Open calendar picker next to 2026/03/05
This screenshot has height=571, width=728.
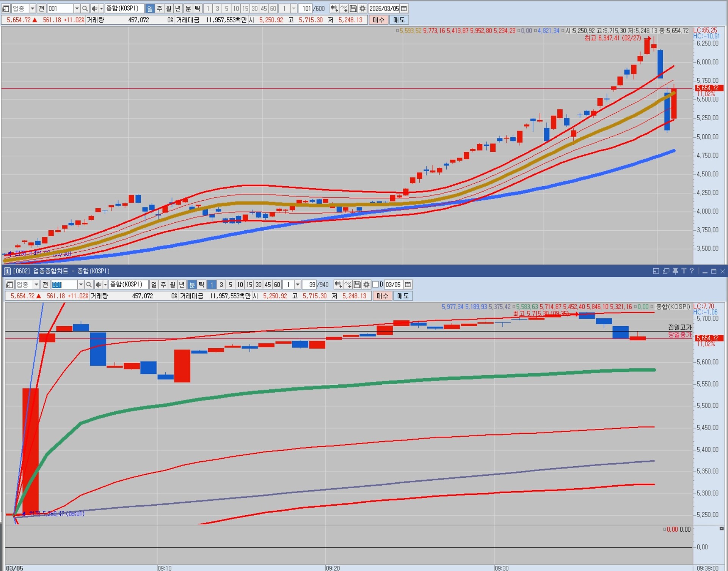coord(404,8)
